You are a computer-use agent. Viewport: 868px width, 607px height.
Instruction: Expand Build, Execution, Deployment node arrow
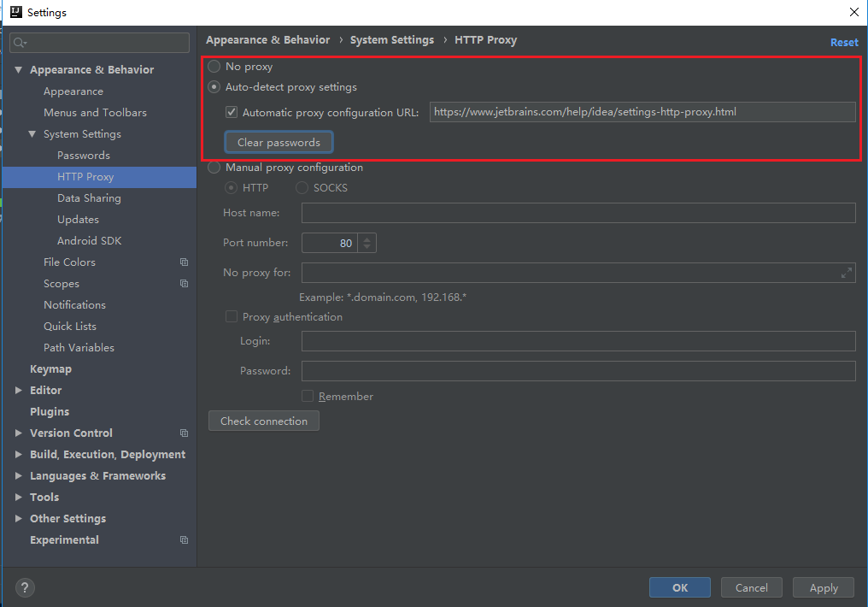(18, 455)
